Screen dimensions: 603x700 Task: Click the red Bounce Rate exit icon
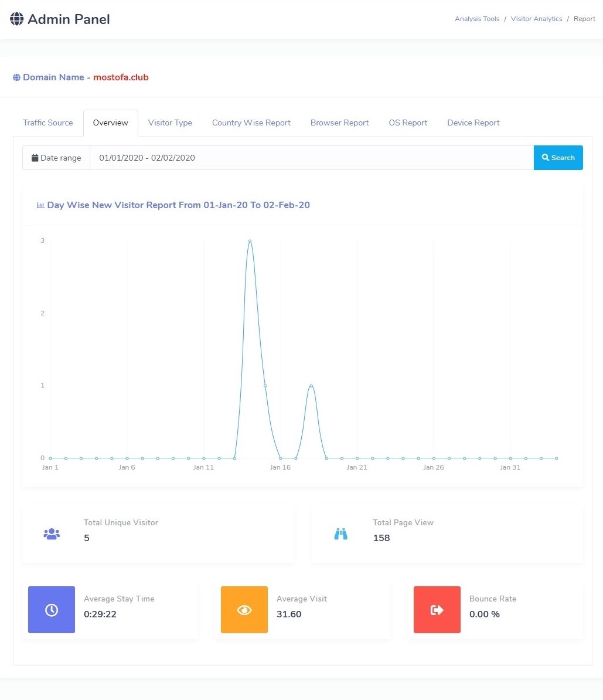[437, 610]
